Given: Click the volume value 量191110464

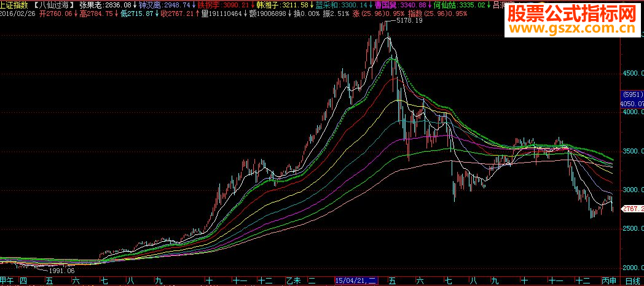Looking at the screenshot, I should (x=222, y=14).
